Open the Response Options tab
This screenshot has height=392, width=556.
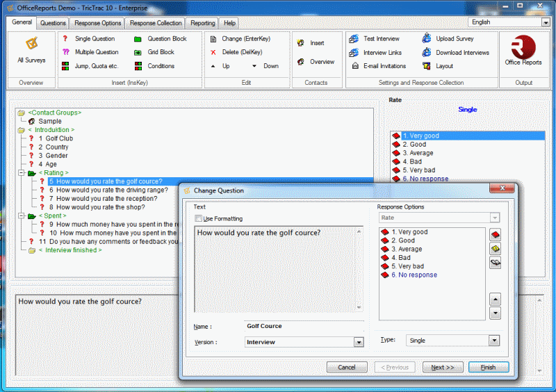point(97,23)
